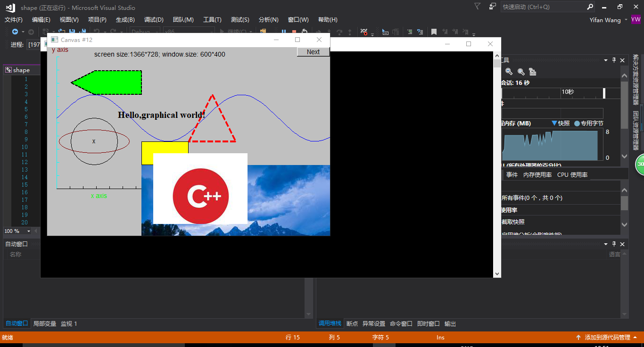Switch to the 命令窗口 tab
This screenshot has width=644, height=347.
(x=401, y=324)
